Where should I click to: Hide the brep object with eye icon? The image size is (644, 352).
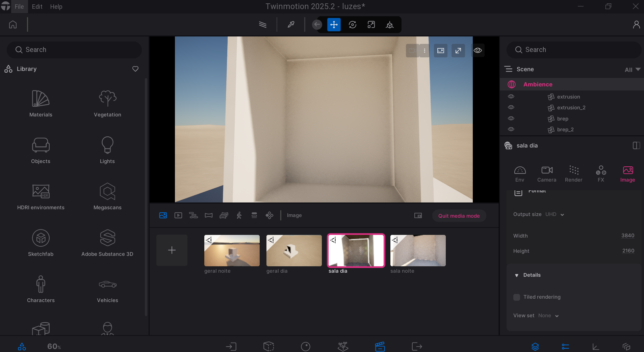click(511, 118)
